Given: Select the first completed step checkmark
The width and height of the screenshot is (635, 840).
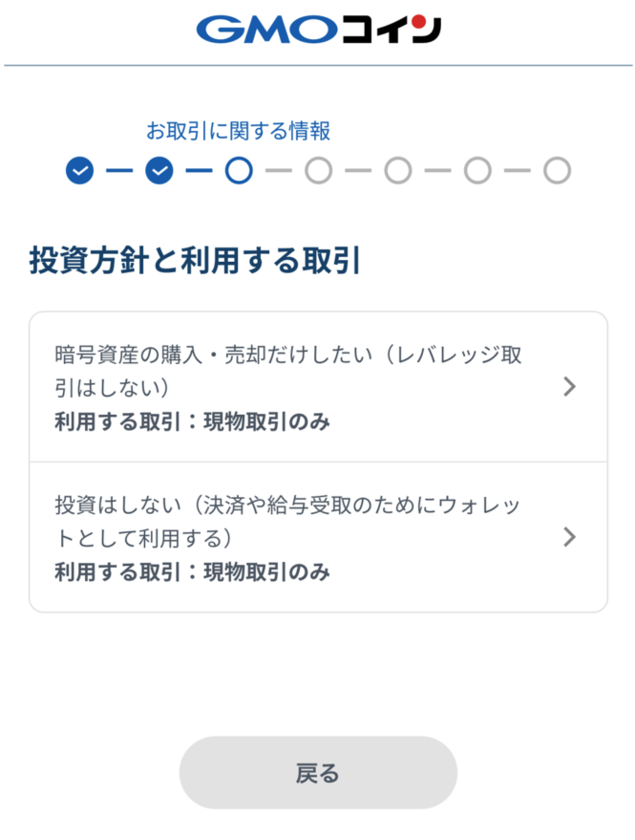Looking at the screenshot, I should [x=80, y=171].
